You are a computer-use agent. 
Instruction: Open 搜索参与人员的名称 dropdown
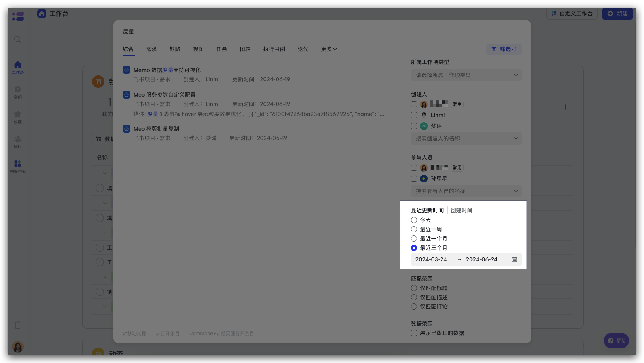466,191
